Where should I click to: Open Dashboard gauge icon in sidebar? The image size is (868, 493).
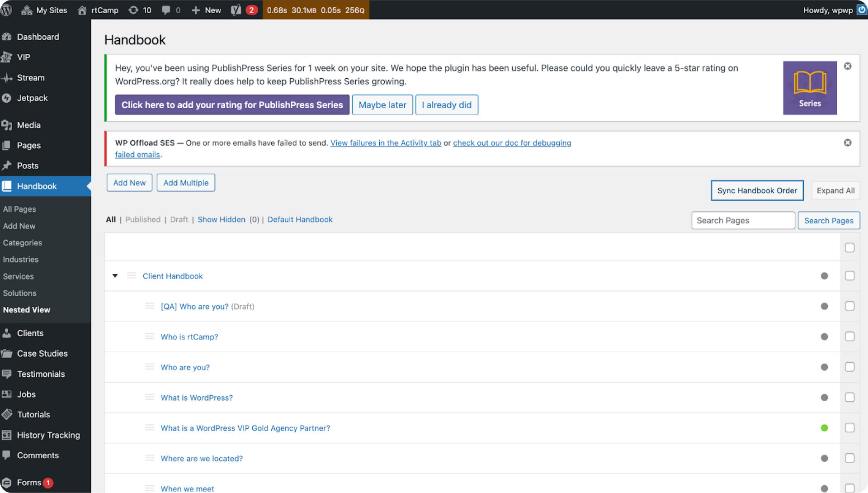(x=7, y=37)
